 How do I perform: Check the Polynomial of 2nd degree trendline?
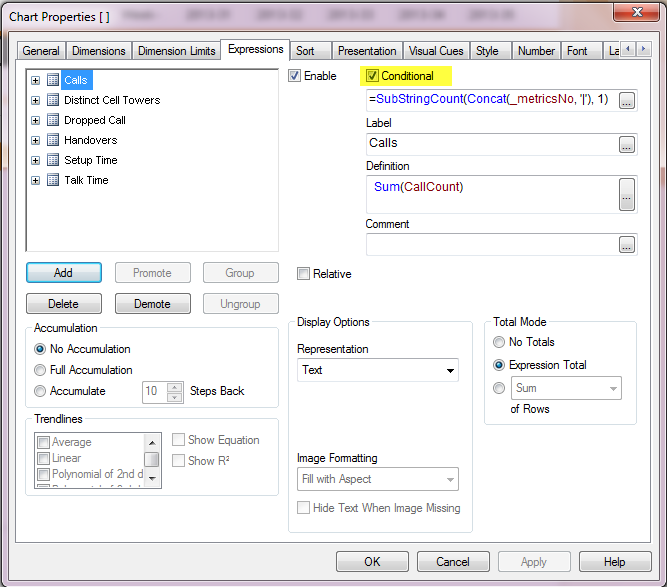(x=43, y=474)
